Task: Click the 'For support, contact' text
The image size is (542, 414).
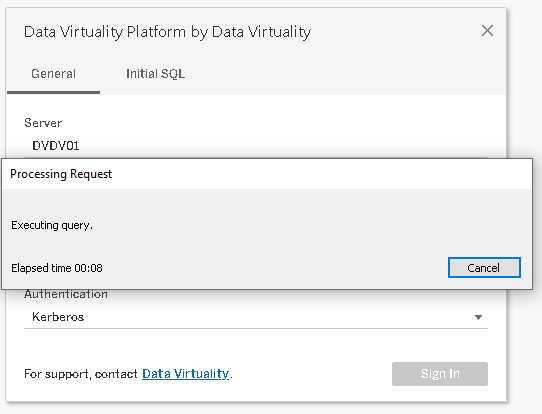Action: click(x=81, y=374)
